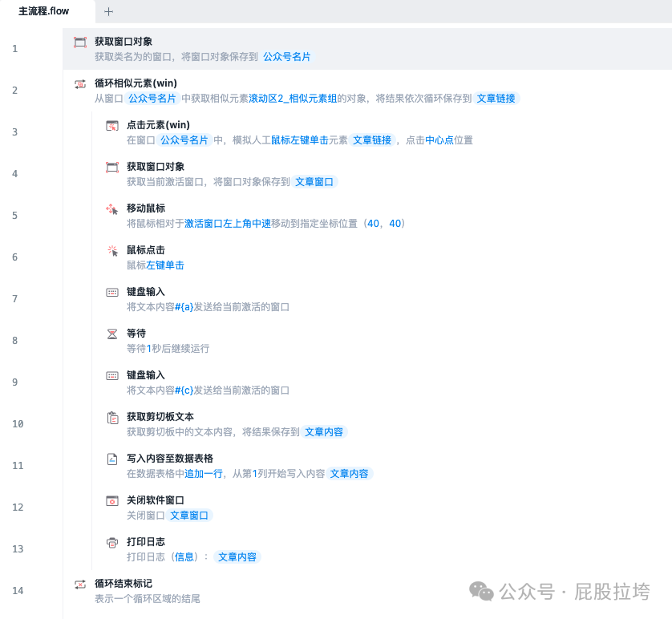
Task: Click the 循环相似元素(win) step title
Action: tap(136, 83)
